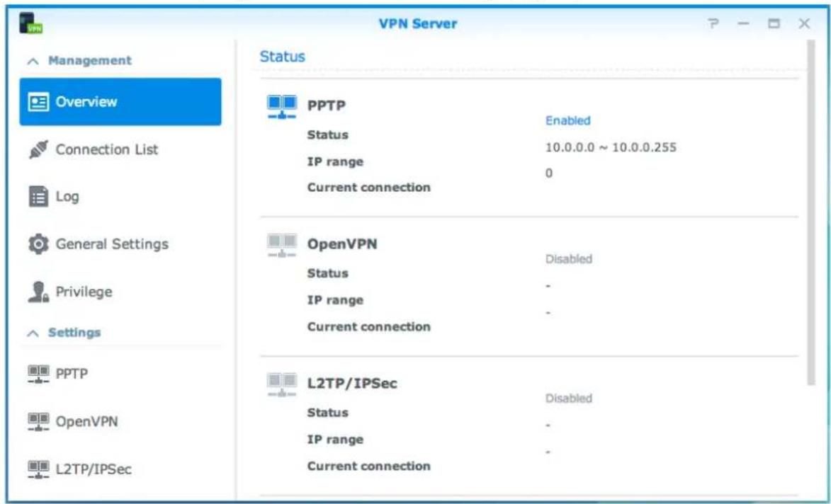Open help with the question mark button
Screen dimensions: 831x504
[714, 24]
